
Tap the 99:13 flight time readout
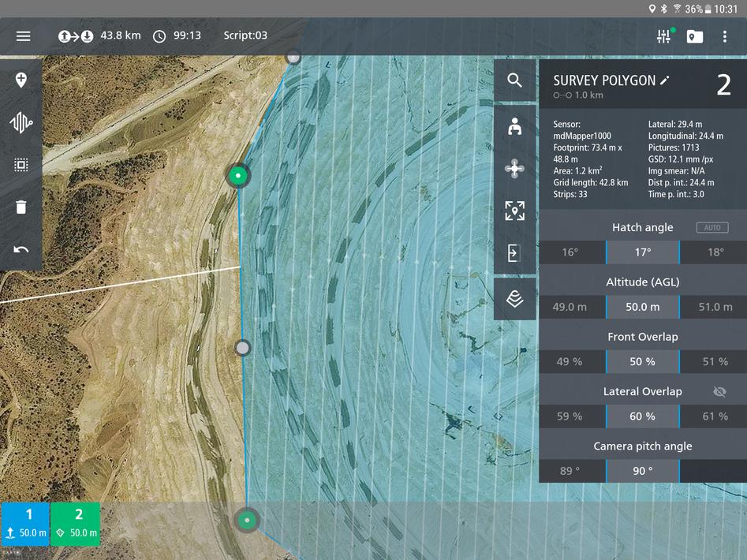point(187,35)
